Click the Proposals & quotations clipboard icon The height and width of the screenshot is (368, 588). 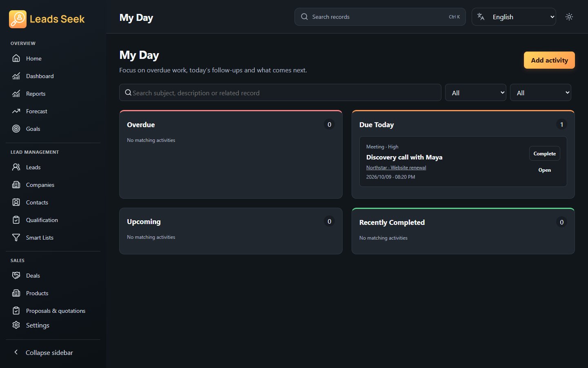(16, 311)
